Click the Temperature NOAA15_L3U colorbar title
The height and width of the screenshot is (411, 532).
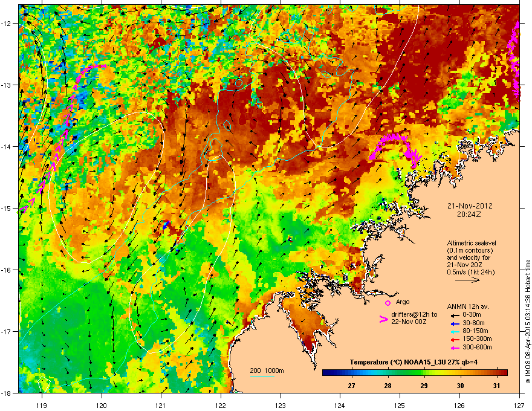pyautogui.click(x=414, y=362)
